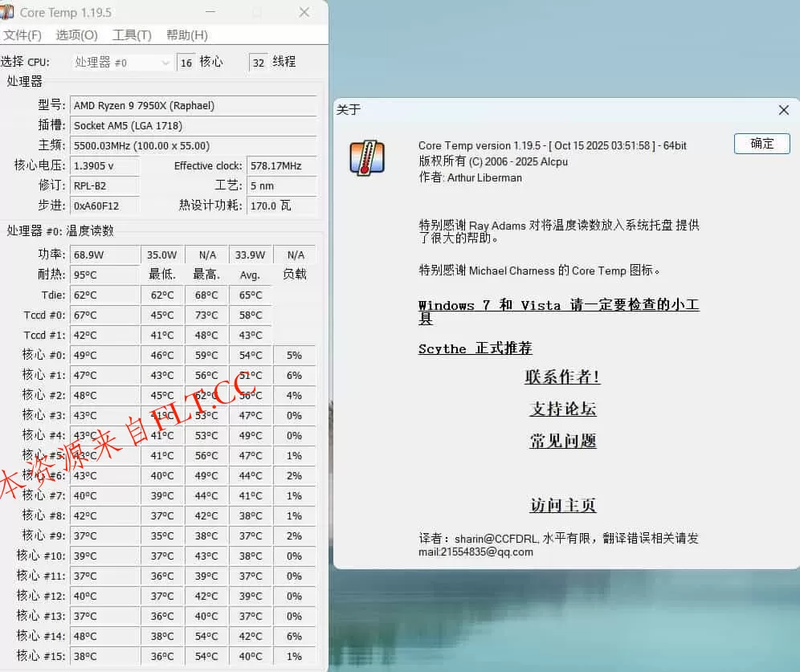Viewport: 800px width, 672px height.
Task: Open the 常见问题 FAQ link
Action: pyautogui.click(x=563, y=441)
